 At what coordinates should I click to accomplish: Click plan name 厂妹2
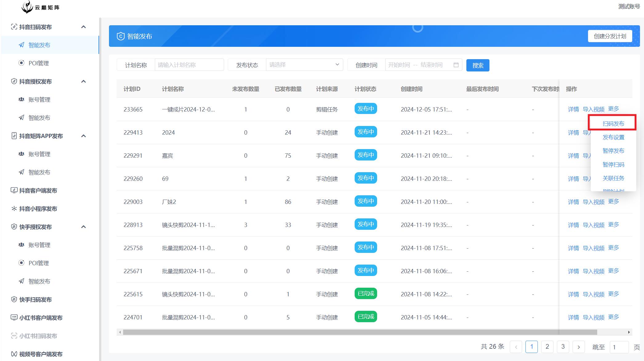[169, 202]
